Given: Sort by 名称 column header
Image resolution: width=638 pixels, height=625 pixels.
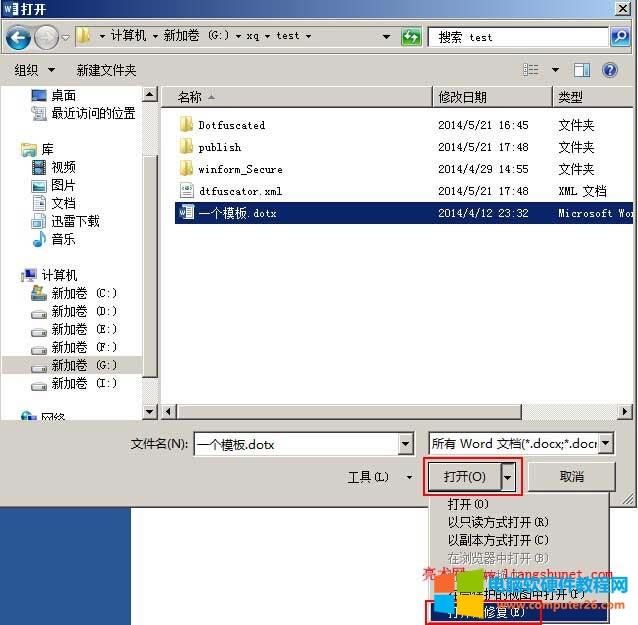Looking at the screenshot, I should [x=297, y=97].
